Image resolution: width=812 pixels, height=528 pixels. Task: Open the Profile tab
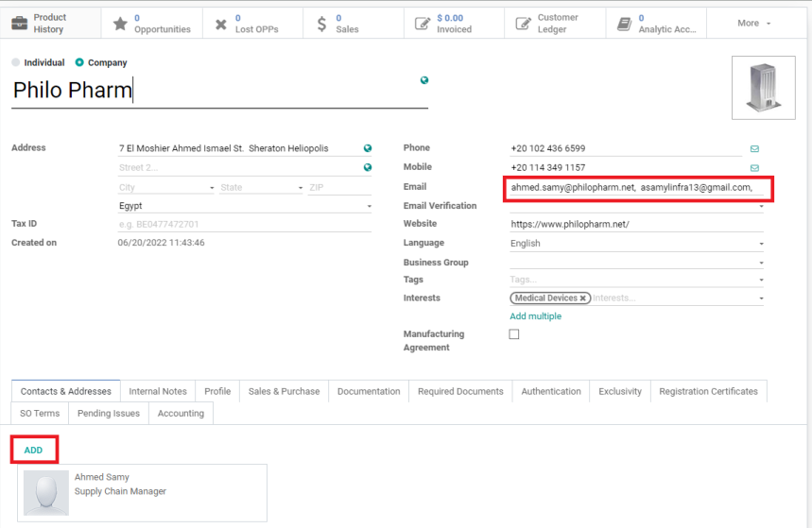(217, 391)
